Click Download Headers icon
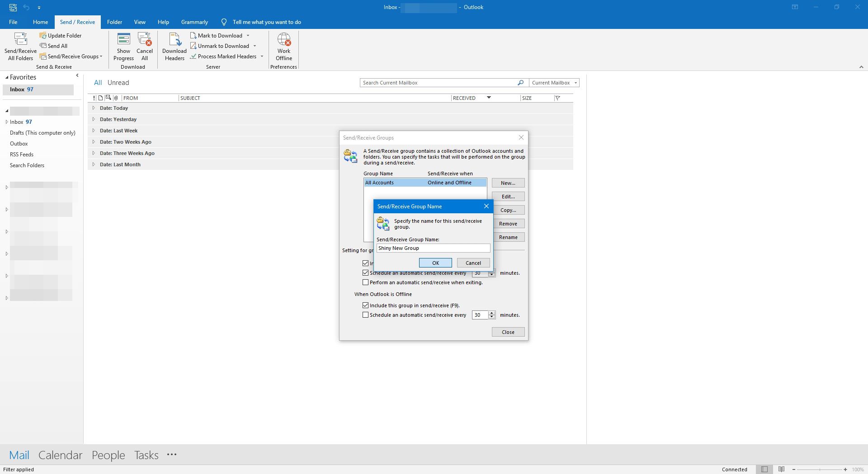 [175, 39]
